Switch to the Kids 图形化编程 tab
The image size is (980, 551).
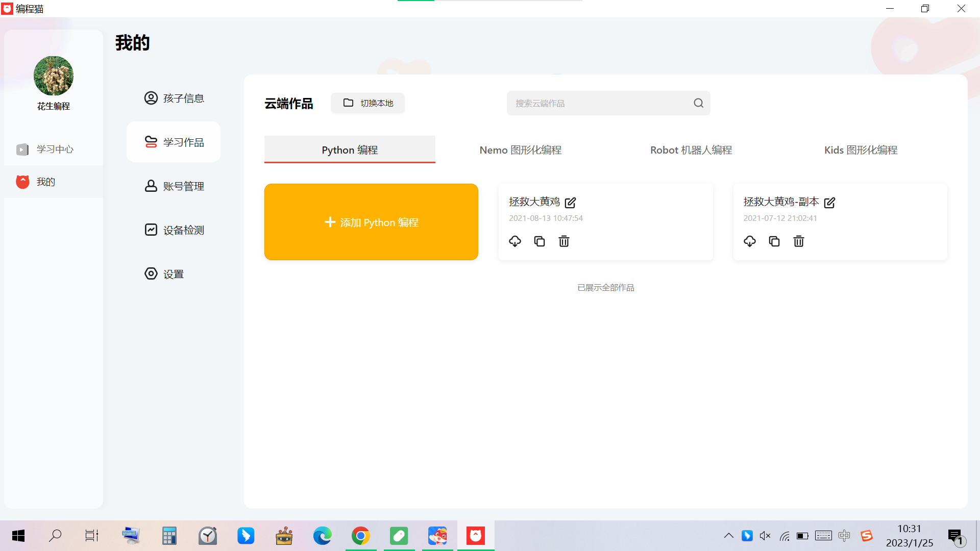click(x=861, y=149)
